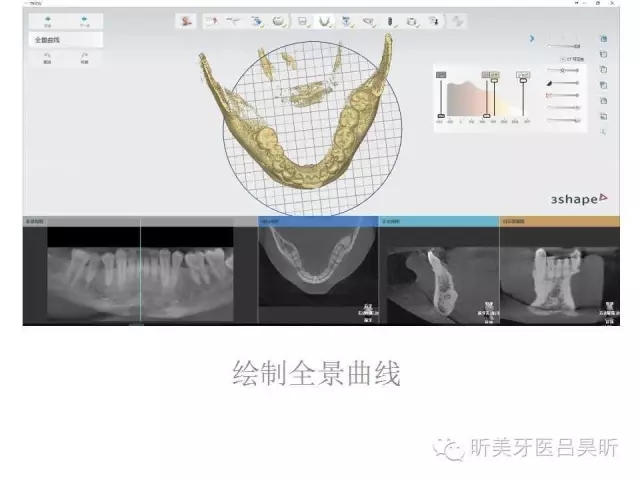The image size is (640, 480).
Task: Click the undo button in left panel
Action: pos(48,57)
